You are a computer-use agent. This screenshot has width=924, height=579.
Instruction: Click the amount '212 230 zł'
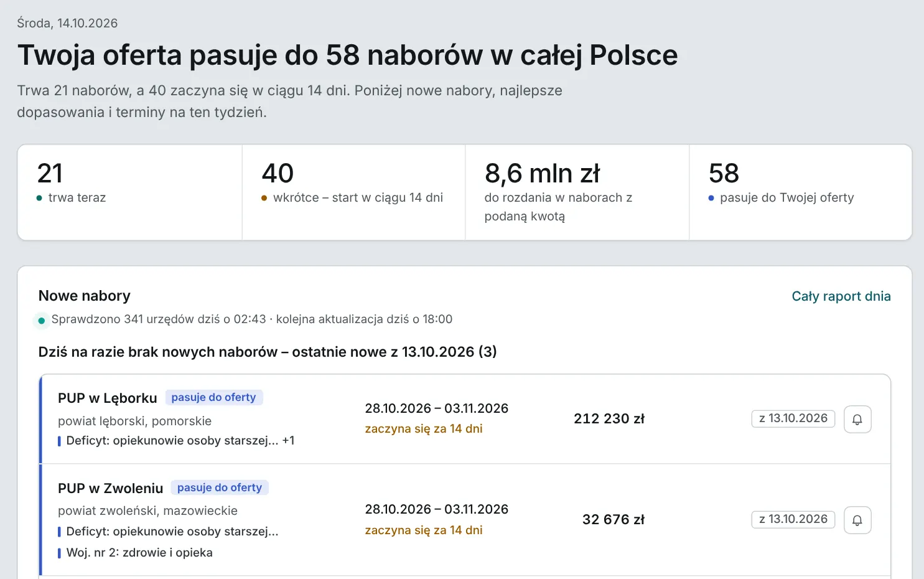609,418
